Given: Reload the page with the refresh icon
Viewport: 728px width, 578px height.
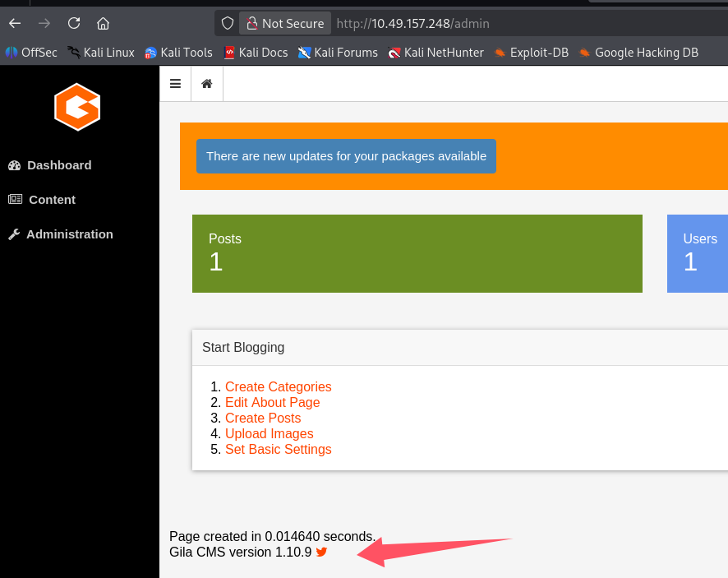Looking at the screenshot, I should point(74,23).
